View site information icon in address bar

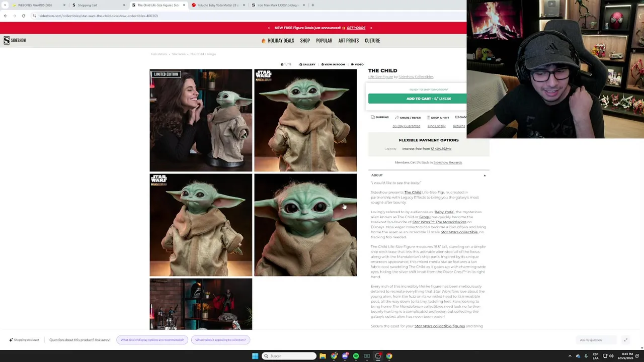pos(34,16)
